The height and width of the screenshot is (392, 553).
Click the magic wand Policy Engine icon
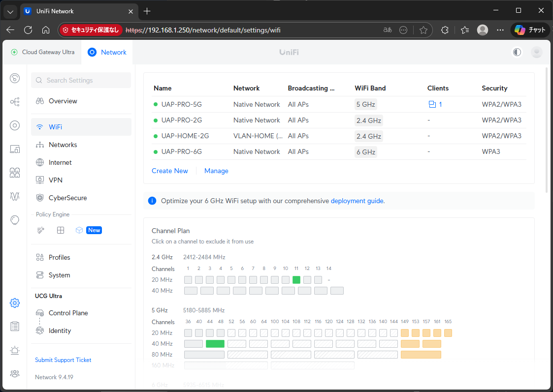[41, 230]
